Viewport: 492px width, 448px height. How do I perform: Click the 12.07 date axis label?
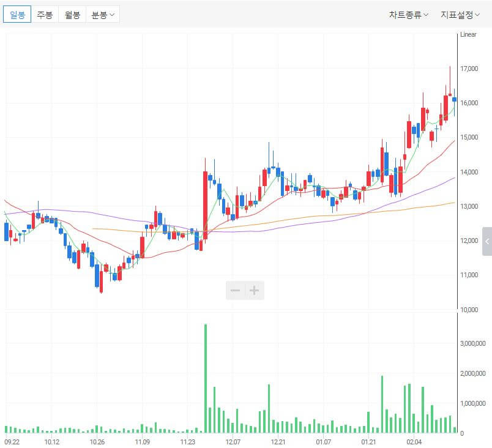tap(233, 442)
